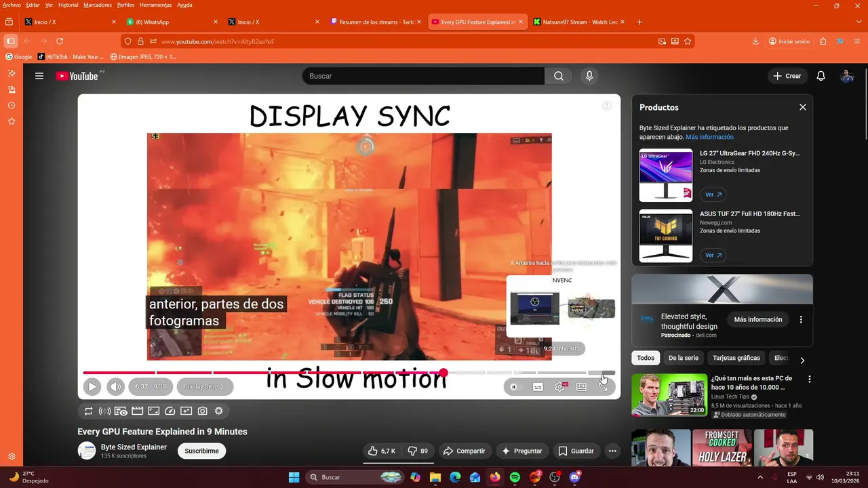Open the account avatar menu
The width and height of the screenshot is (868, 488).
tap(847, 76)
